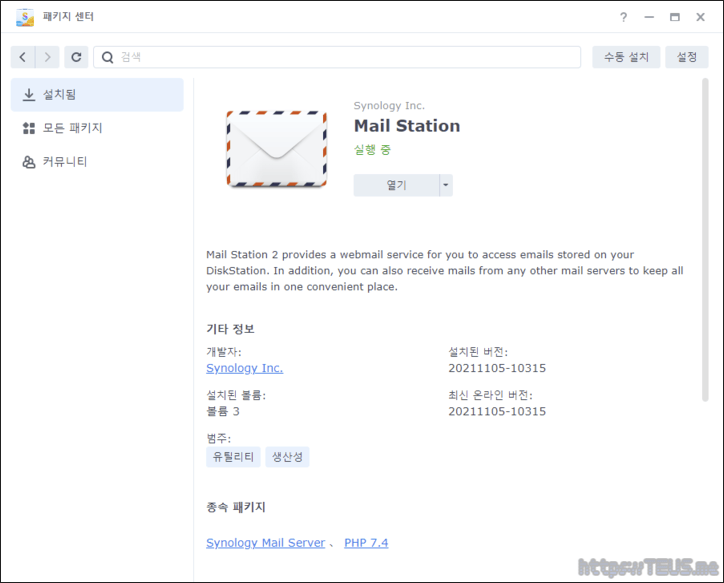Click the grid icon beside 모든 패키지
724x583 pixels.
(29, 128)
